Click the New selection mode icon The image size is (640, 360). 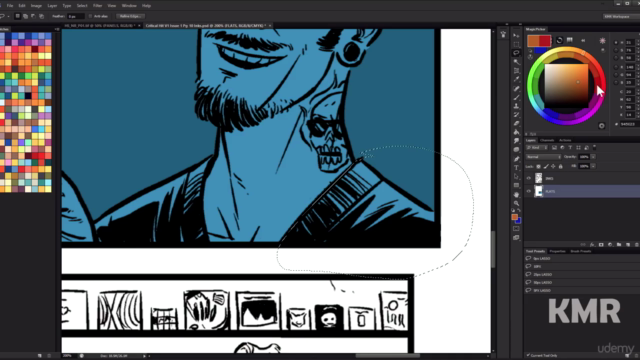coord(17,16)
